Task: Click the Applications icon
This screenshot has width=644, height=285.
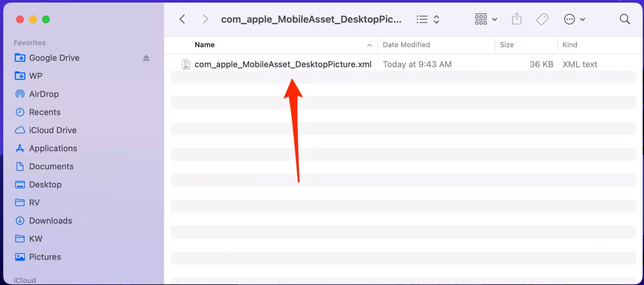Action: click(x=20, y=148)
